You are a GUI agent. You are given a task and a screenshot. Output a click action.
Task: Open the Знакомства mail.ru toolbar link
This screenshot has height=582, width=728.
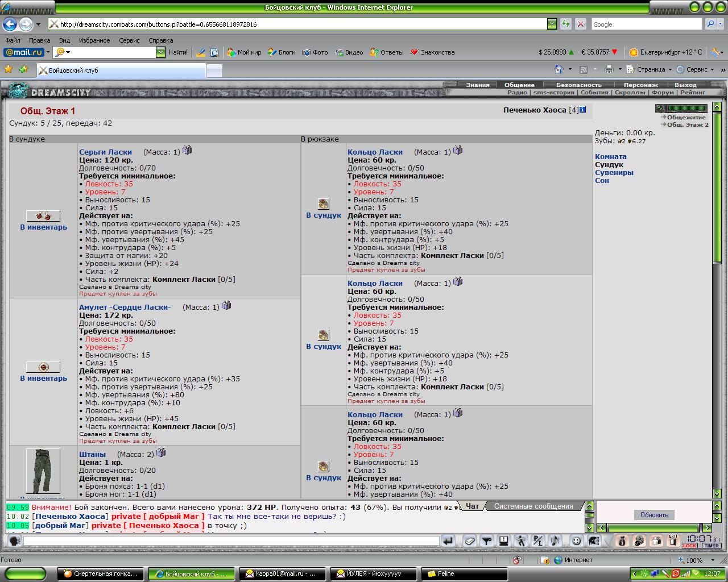432,52
